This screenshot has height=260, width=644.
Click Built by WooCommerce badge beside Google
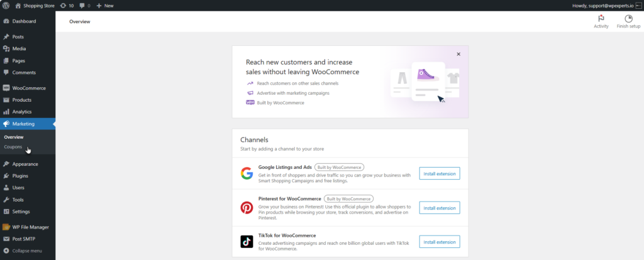339,167
